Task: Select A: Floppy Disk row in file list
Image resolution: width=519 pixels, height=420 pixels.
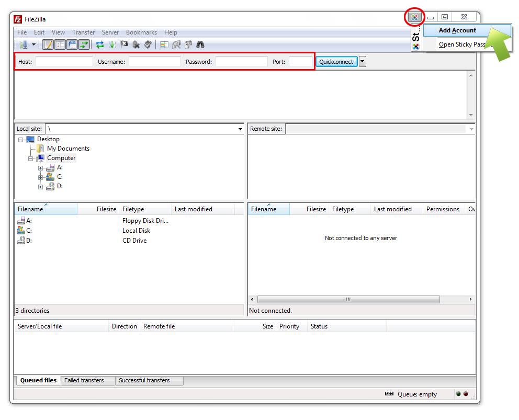Action: [x=129, y=221]
